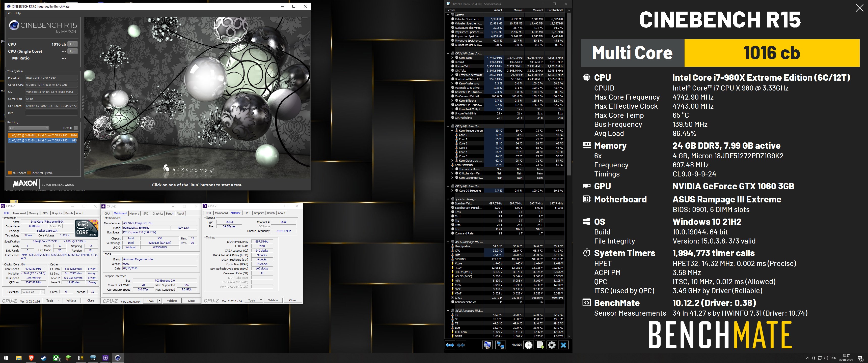
Task: Select Graphics tab in CPU-Z Memory window
Action: click(x=259, y=213)
